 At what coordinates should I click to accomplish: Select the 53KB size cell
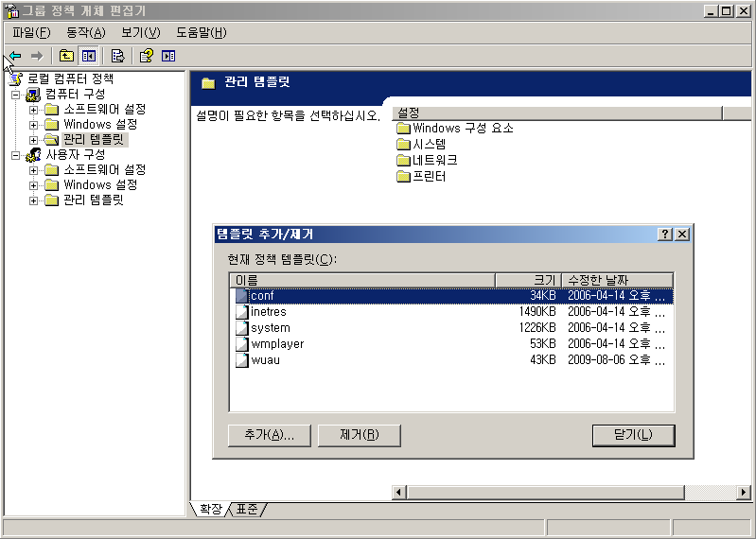click(x=542, y=344)
